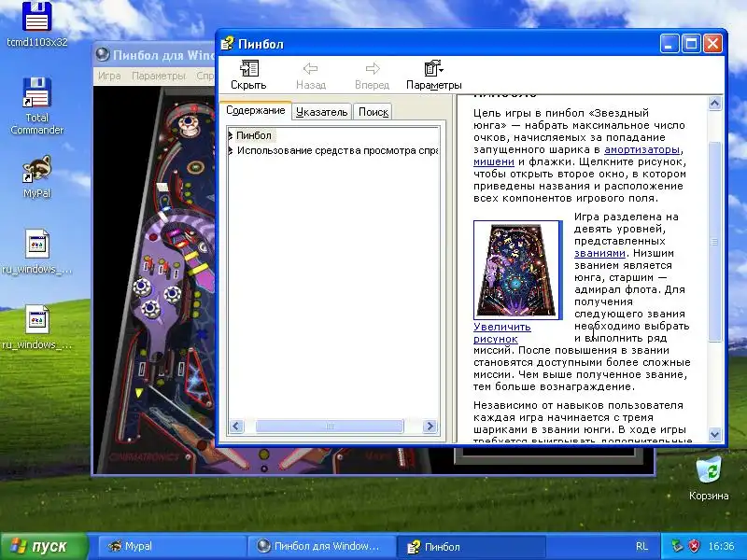
Task: Click the contents pane scroll left arrow
Action: (236, 426)
